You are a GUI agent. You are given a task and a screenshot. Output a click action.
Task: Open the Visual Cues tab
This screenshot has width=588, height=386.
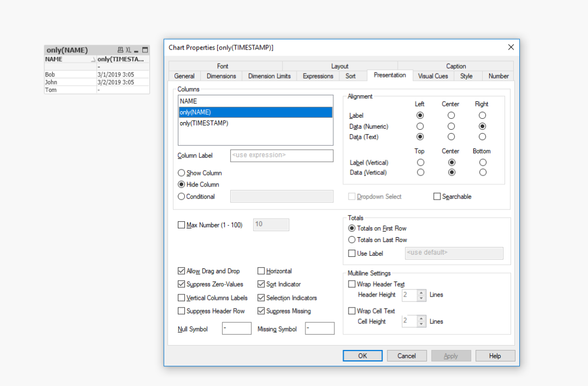pyautogui.click(x=433, y=76)
